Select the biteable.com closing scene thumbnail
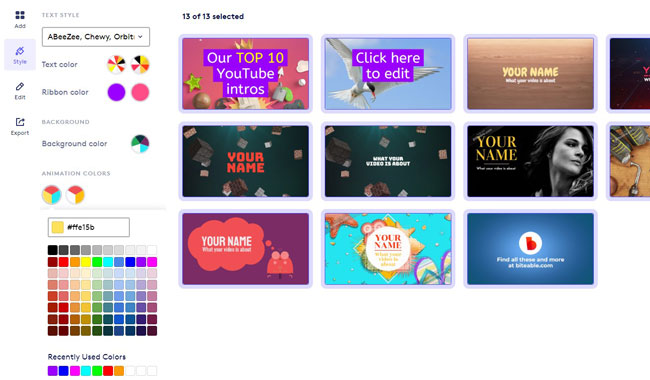 point(531,249)
